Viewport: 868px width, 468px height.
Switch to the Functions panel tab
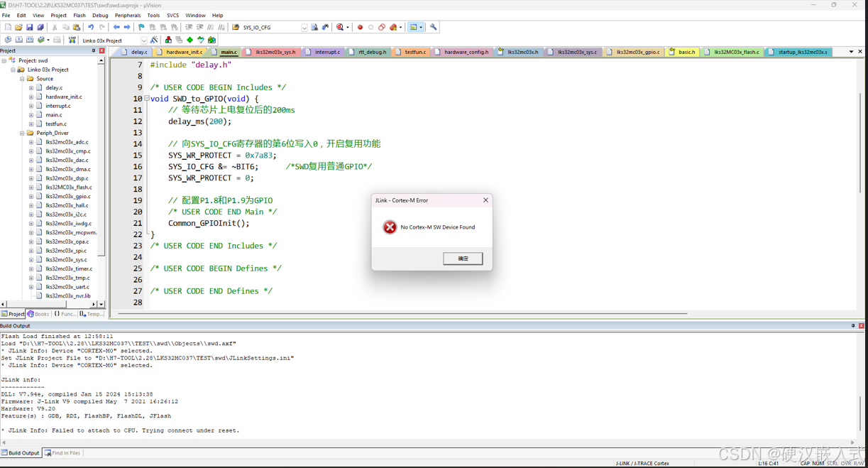(x=65, y=314)
